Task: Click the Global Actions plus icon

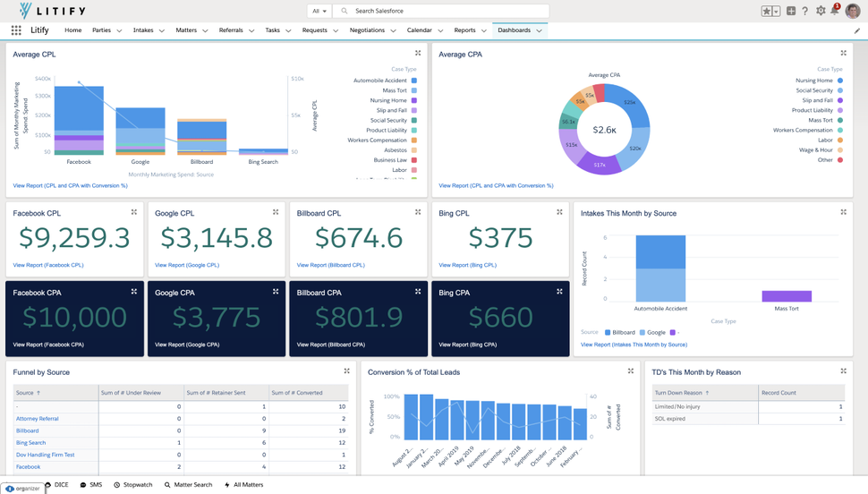Action: tap(791, 11)
